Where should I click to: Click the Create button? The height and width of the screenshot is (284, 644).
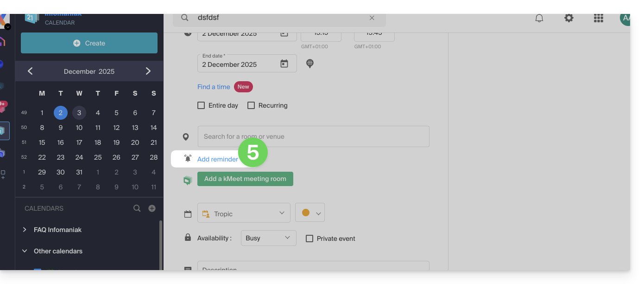[x=89, y=43]
